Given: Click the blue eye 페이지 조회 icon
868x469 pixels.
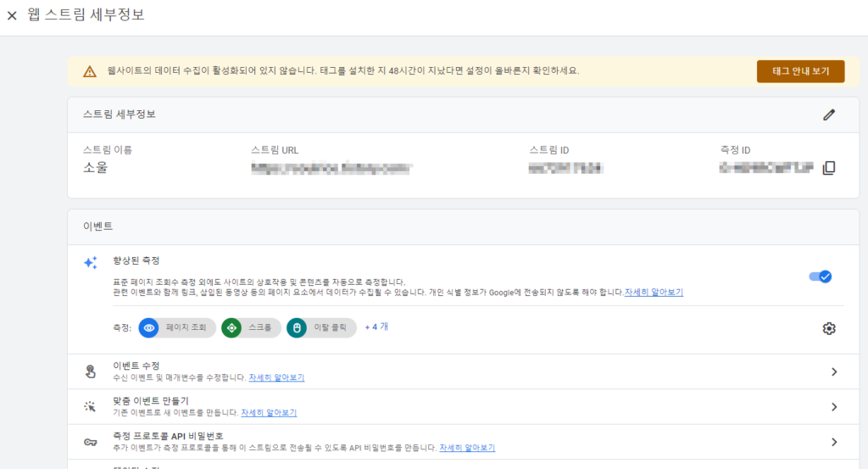Looking at the screenshot, I should 149,328.
